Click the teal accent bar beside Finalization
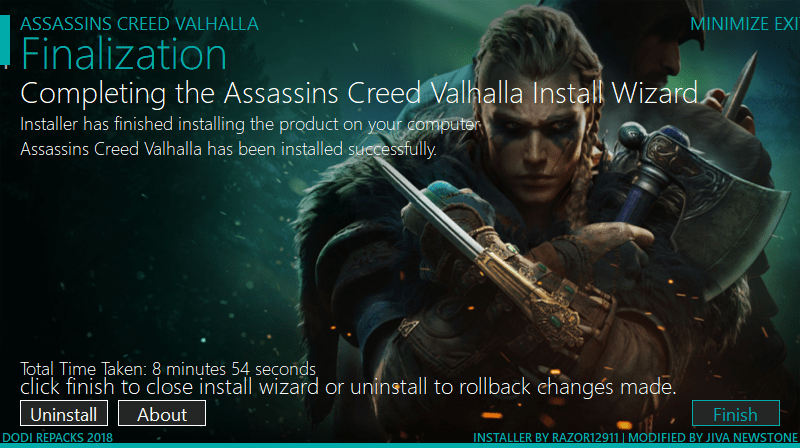The height and width of the screenshot is (448, 800). coord(5,40)
